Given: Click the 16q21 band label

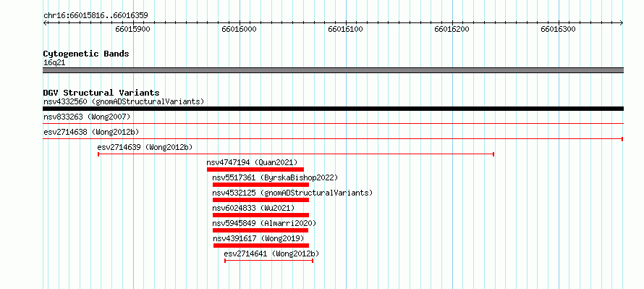Looking at the screenshot, I should tap(54, 63).
